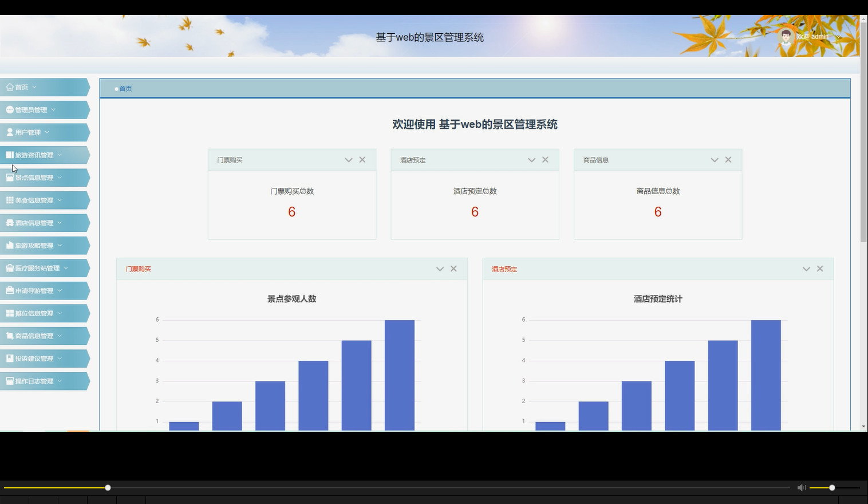This screenshot has width=868, height=504.
Task: Click the 商品信息管理 cart icon
Action: 9,336
